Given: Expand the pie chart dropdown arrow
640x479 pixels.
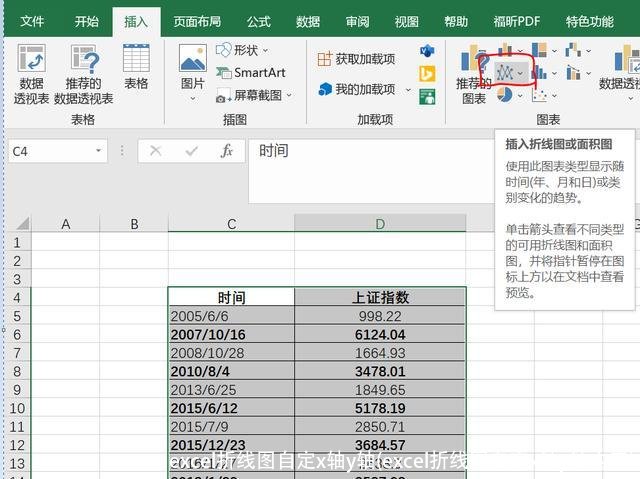Looking at the screenshot, I should pos(520,95).
